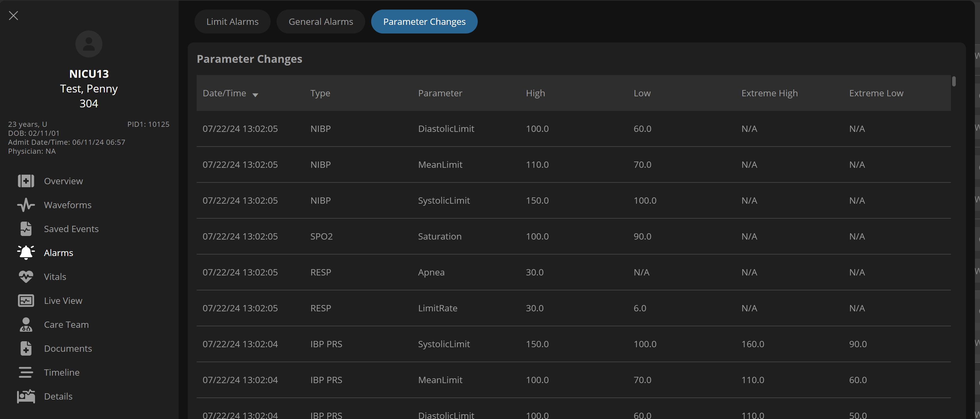
Task: Select NIBP SystolicLimit parameter cell
Action: pyautogui.click(x=444, y=200)
